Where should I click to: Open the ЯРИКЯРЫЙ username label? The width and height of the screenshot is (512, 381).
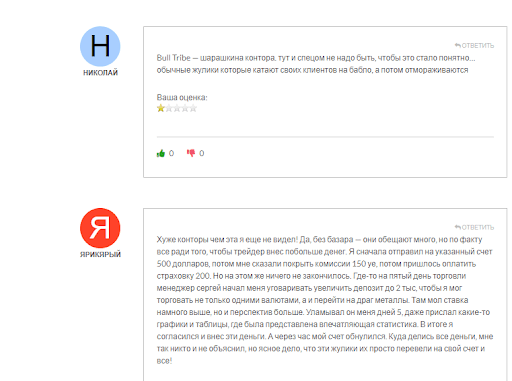pos(100,254)
